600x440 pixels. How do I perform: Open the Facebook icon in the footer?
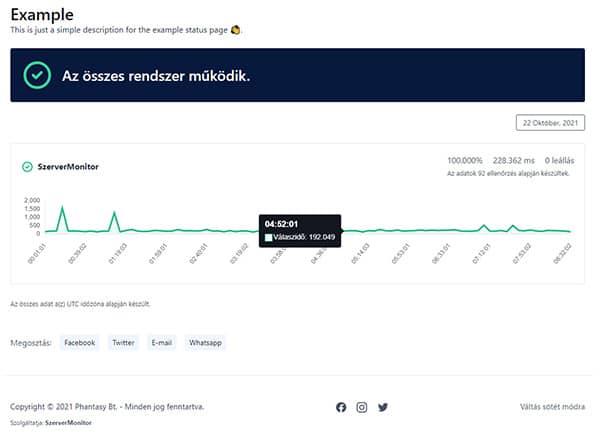[x=341, y=407]
